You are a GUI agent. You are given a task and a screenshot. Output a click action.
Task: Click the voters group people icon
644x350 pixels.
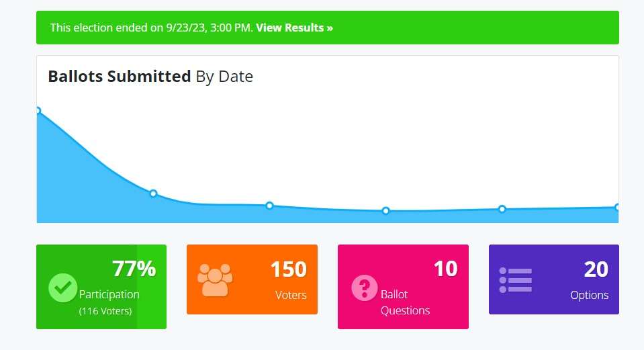click(215, 279)
